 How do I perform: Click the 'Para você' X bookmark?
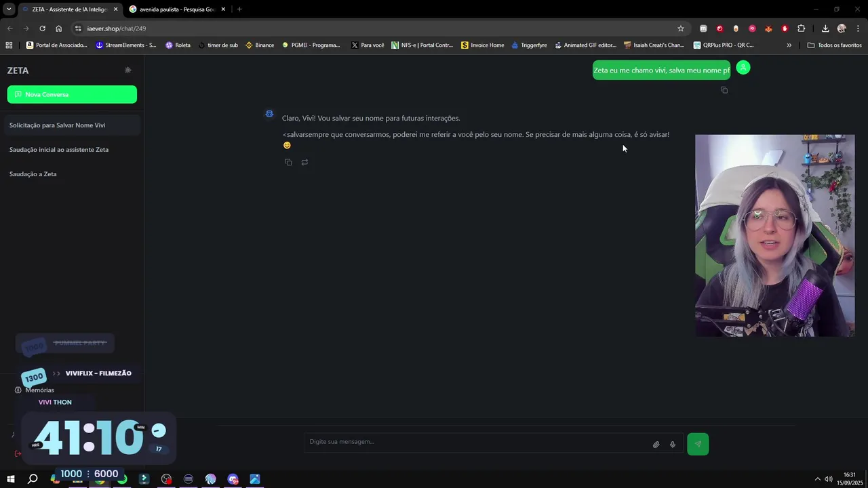[368, 45]
